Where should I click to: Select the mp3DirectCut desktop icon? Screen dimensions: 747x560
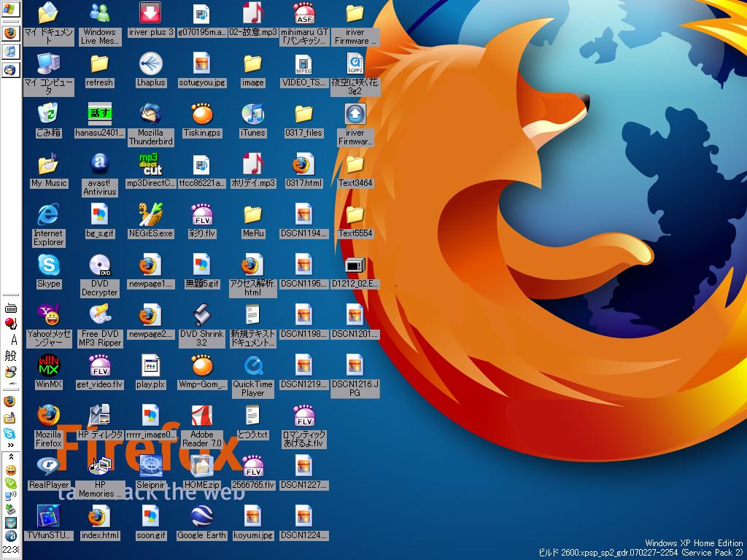coord(150,170)
